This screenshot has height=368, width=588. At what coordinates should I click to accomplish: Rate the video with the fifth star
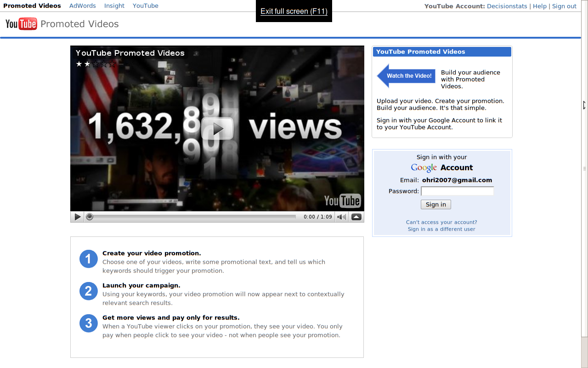[112, 64]
